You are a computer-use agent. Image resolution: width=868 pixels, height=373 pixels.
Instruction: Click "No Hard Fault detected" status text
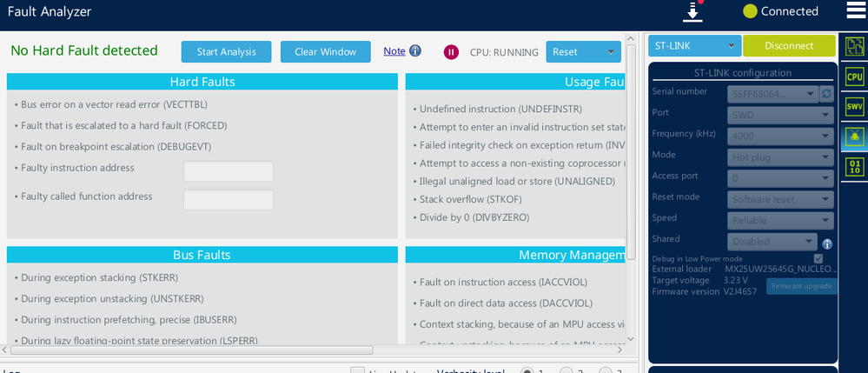(x=84, y=50)
